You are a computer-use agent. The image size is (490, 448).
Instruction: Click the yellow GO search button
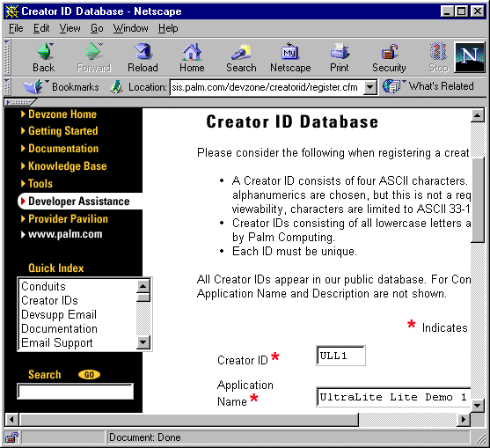point(89,375)
